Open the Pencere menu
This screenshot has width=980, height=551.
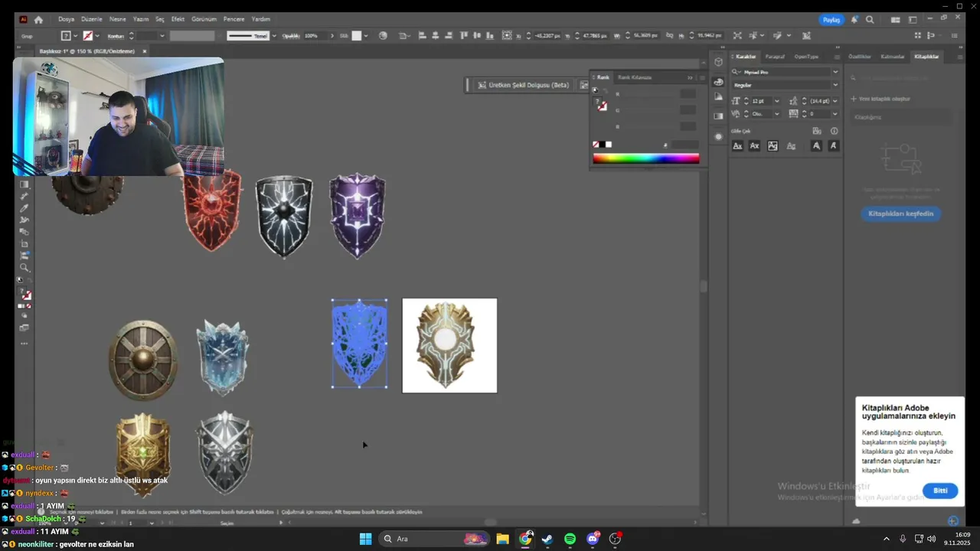234,19
